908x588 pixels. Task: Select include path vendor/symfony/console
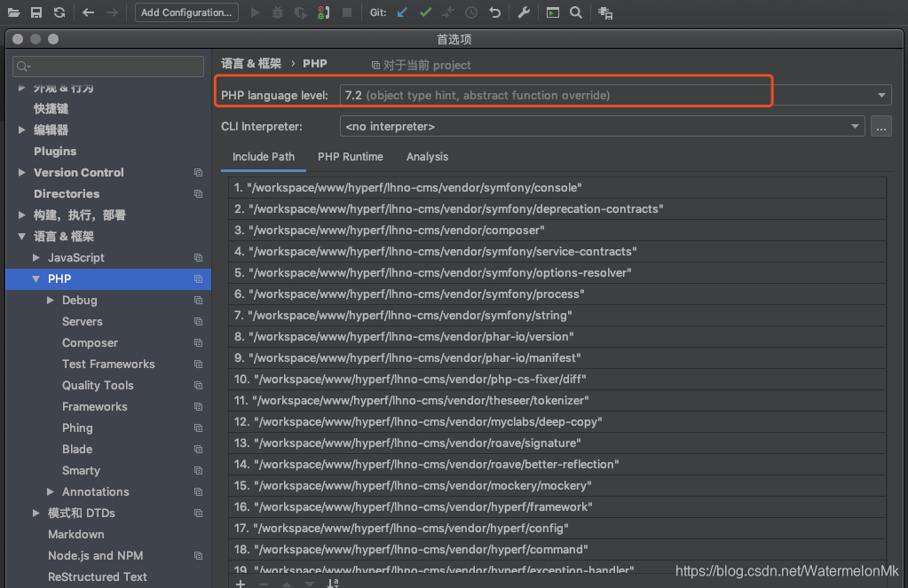tap(557, 187)
